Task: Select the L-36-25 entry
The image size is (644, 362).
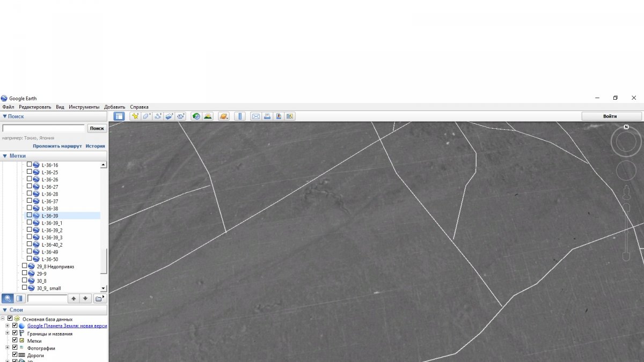Action: [x=50, y=172]
